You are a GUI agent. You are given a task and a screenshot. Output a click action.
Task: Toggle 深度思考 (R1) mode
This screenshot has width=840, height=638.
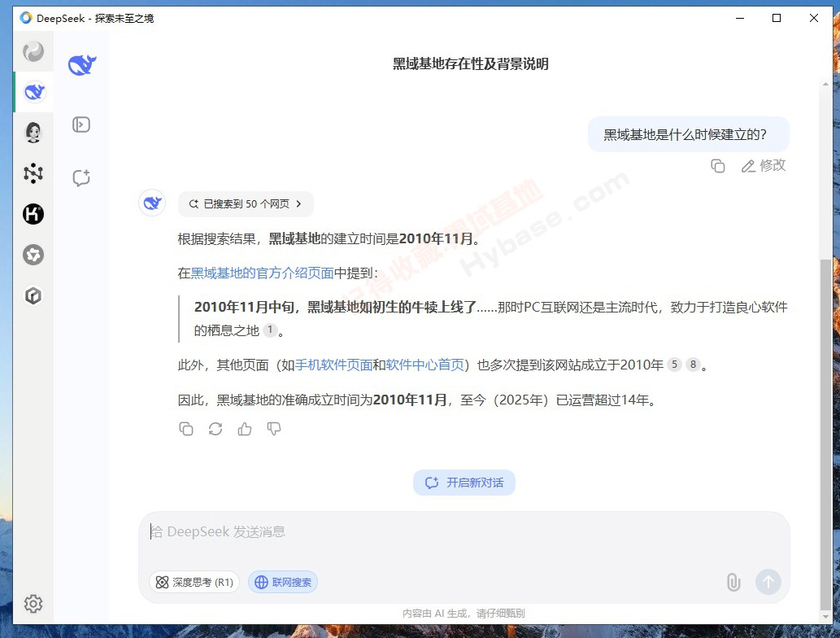(194, 582)
